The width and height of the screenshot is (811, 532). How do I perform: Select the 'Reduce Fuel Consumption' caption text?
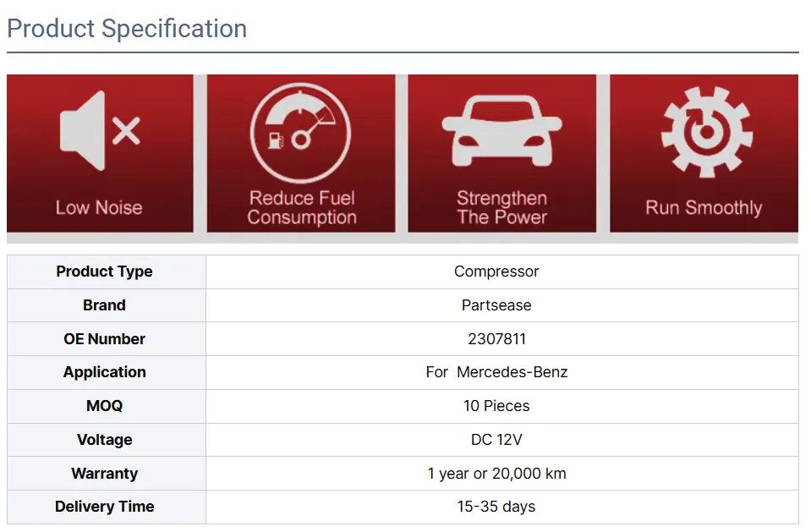click(302, 208)
